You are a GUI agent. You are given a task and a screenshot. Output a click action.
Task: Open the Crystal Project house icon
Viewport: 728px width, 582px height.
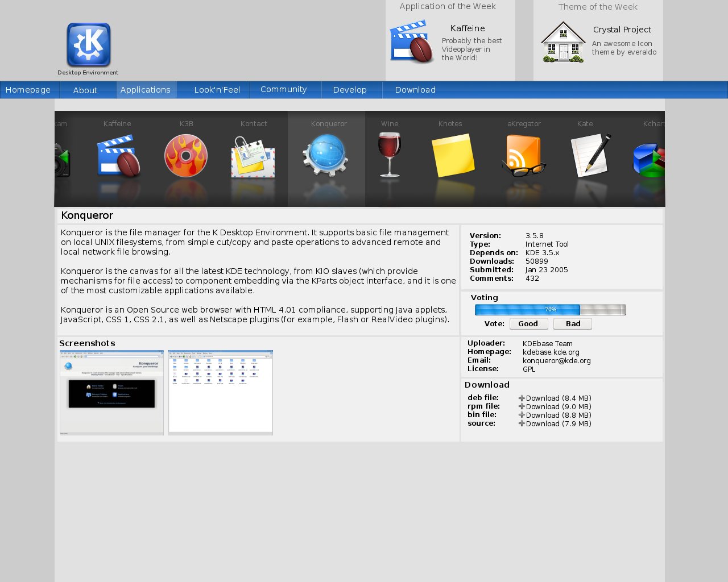point(563,42)
